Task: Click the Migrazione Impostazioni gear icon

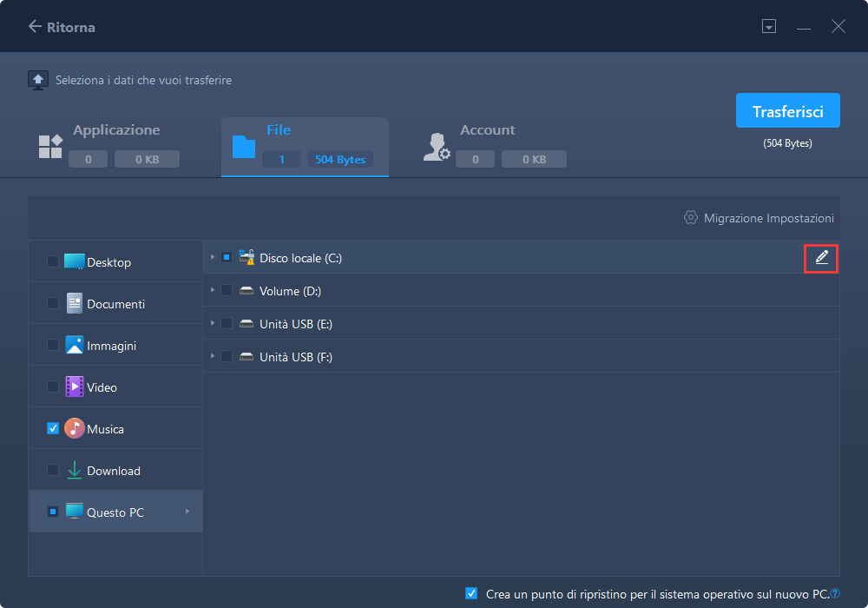Action: [691, 218]
